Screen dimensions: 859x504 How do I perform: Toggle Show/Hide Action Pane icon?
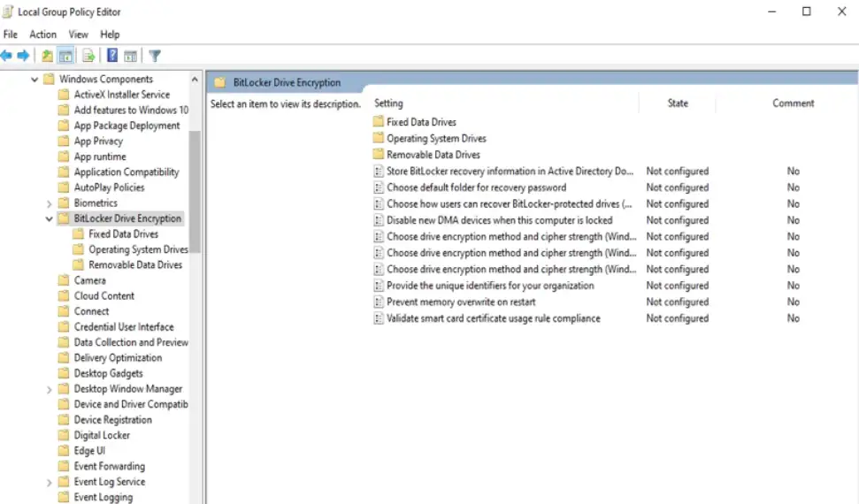[x=130, y=56]
